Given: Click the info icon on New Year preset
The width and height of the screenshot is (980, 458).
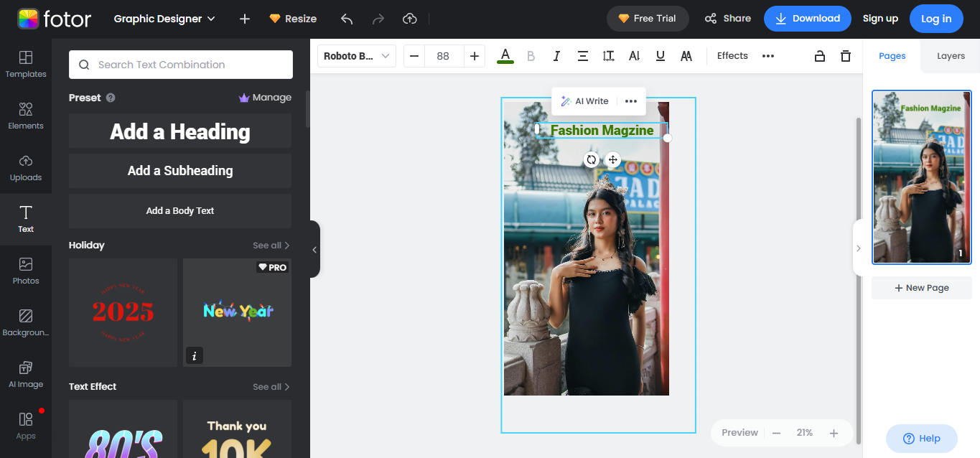Looking at the screenshot, I should [194, 355].
